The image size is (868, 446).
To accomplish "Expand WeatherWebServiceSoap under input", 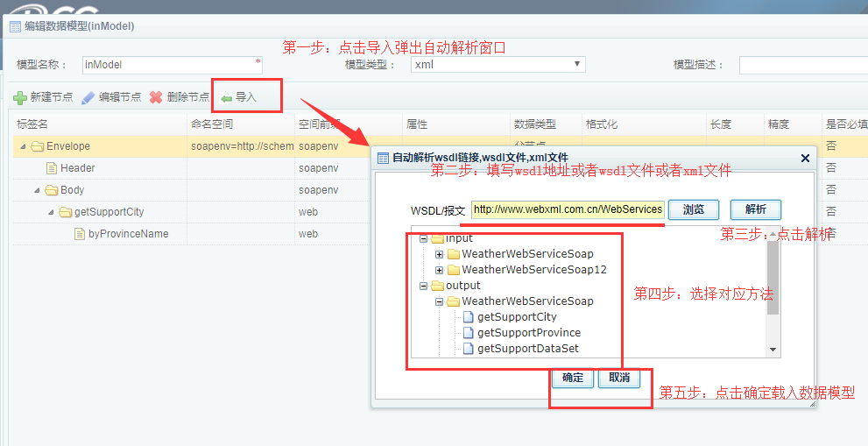I will point(439,254).
